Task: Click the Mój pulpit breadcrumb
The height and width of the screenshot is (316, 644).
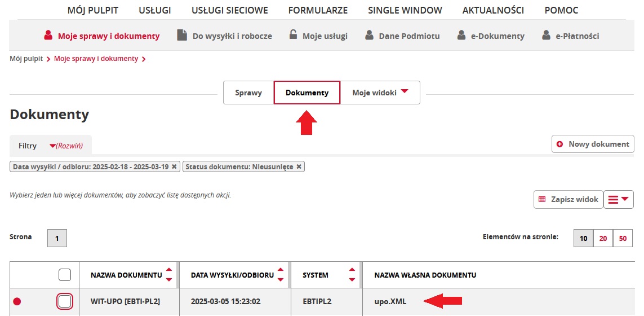Action: [26, 59]
